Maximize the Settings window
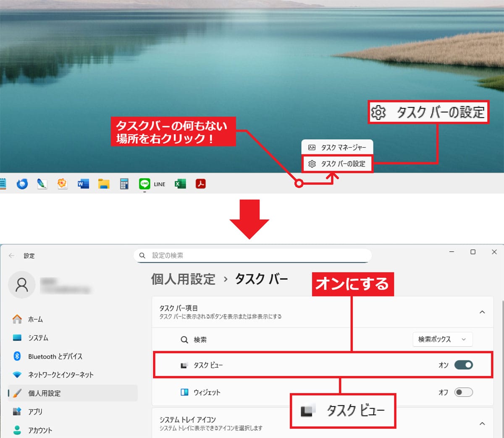The width and height of the screenshot is (504, 438). 473,252
